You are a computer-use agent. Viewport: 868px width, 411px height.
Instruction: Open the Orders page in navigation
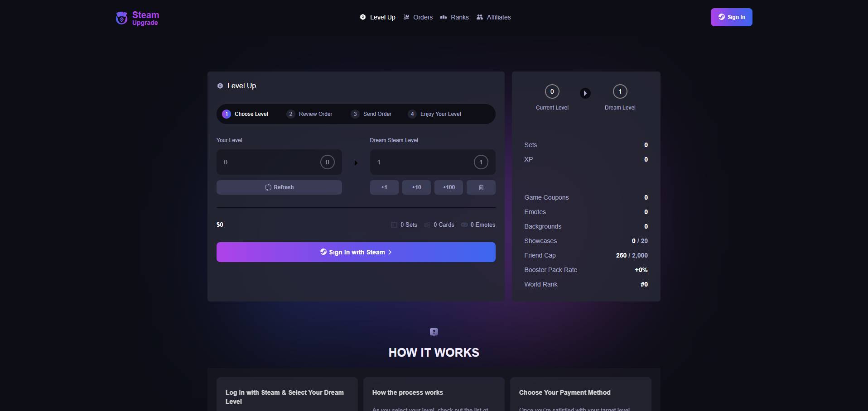pos(418,17)
